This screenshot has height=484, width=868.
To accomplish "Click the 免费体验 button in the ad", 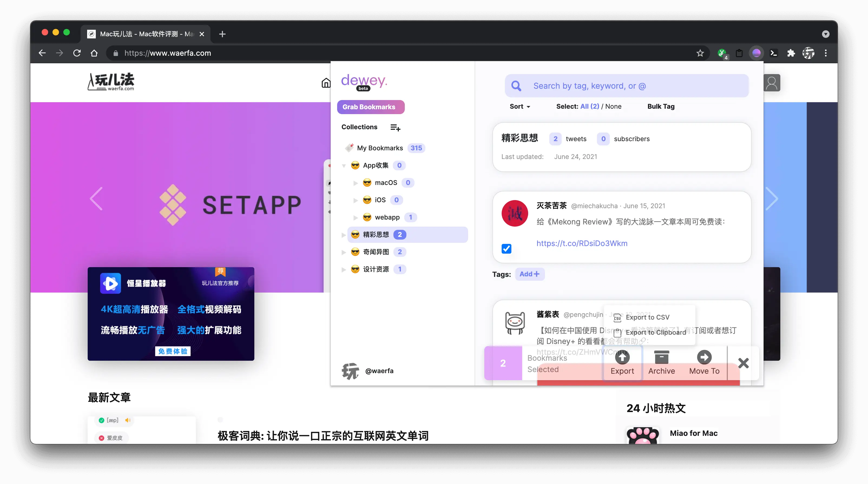I will [173, 351].
